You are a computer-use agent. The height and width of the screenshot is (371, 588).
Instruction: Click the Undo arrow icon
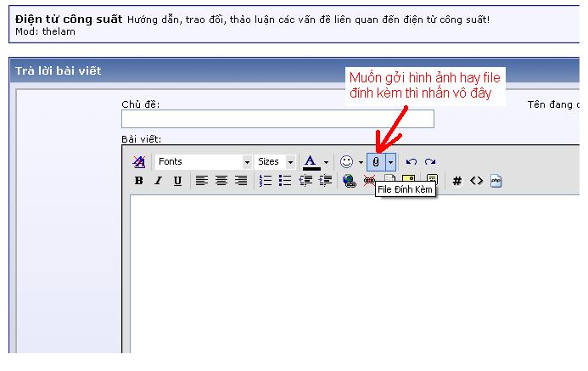(411, 162)
